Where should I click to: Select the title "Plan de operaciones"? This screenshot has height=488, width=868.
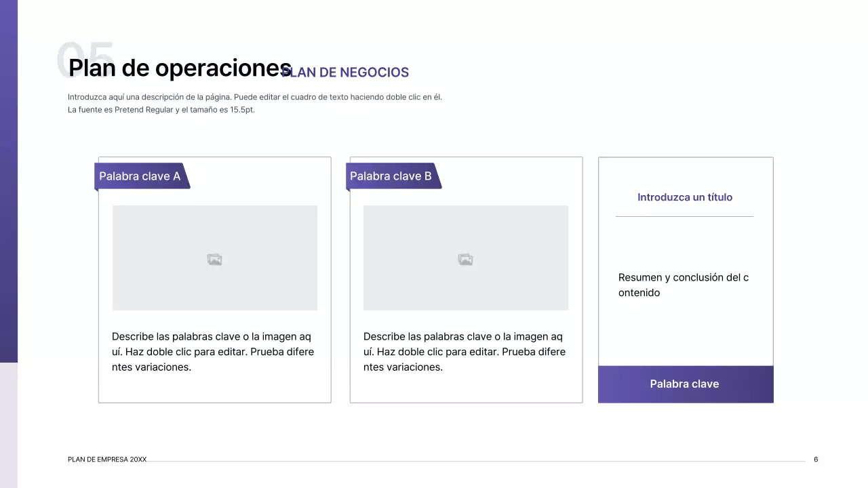(x=178, y=68)
